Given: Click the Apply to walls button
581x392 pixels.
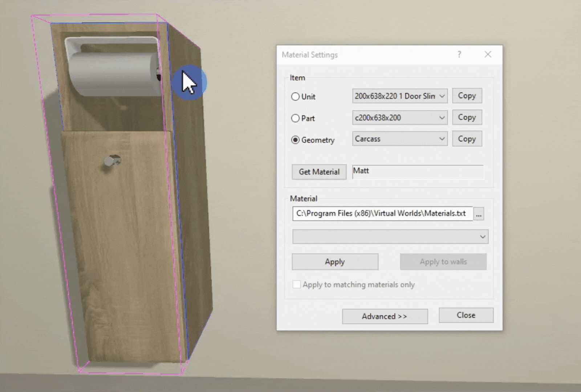Looking at the screenshot, I should tap(443, 262).
